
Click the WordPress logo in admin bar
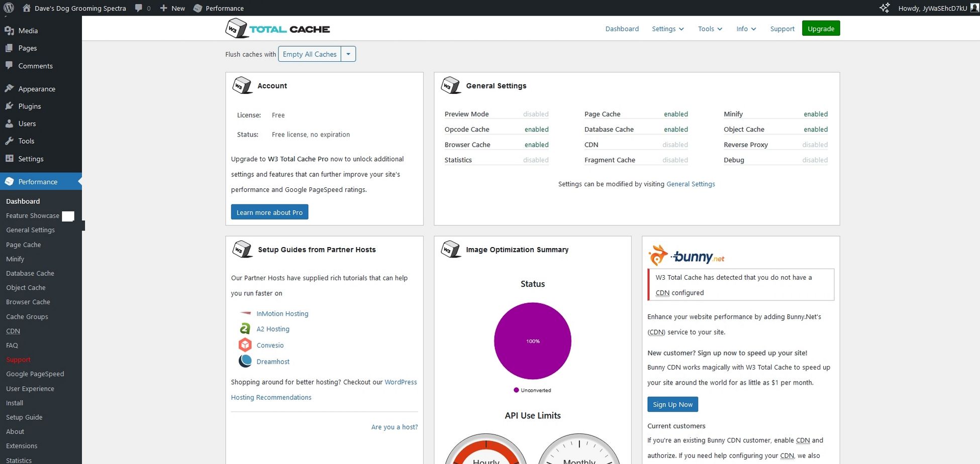click(9, 8)
